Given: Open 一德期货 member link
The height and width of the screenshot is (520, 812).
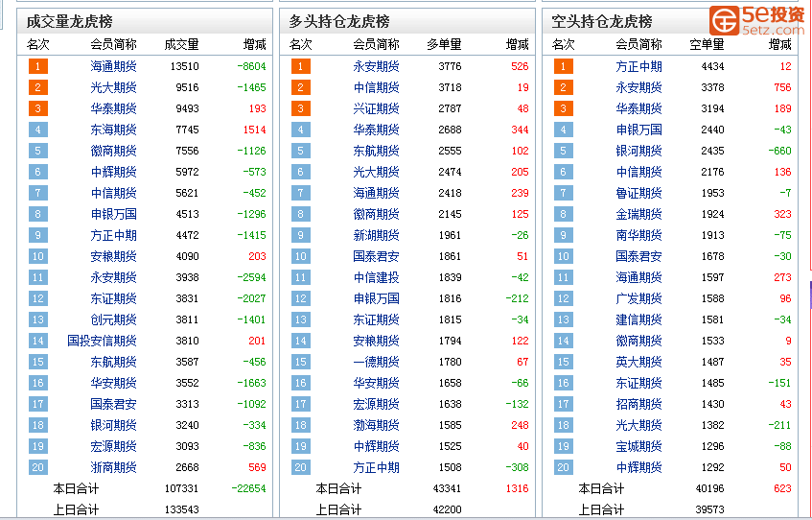Looking at the screenshot, I should pos(376,362).
